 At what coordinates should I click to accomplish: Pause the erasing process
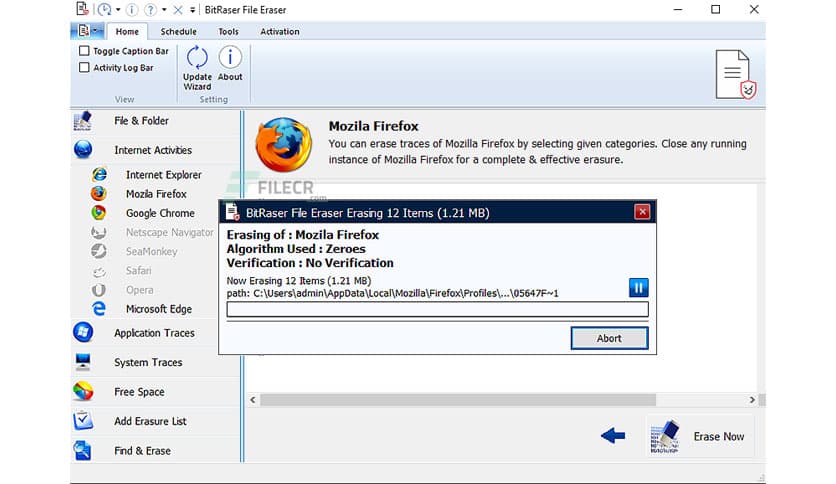[638, 288]
